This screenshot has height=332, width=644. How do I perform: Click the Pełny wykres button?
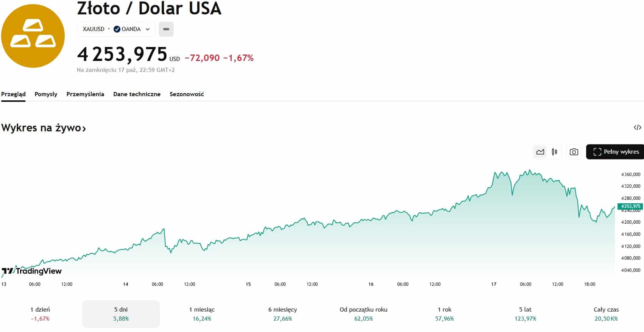pyautogui.click(x=616, y=152)
